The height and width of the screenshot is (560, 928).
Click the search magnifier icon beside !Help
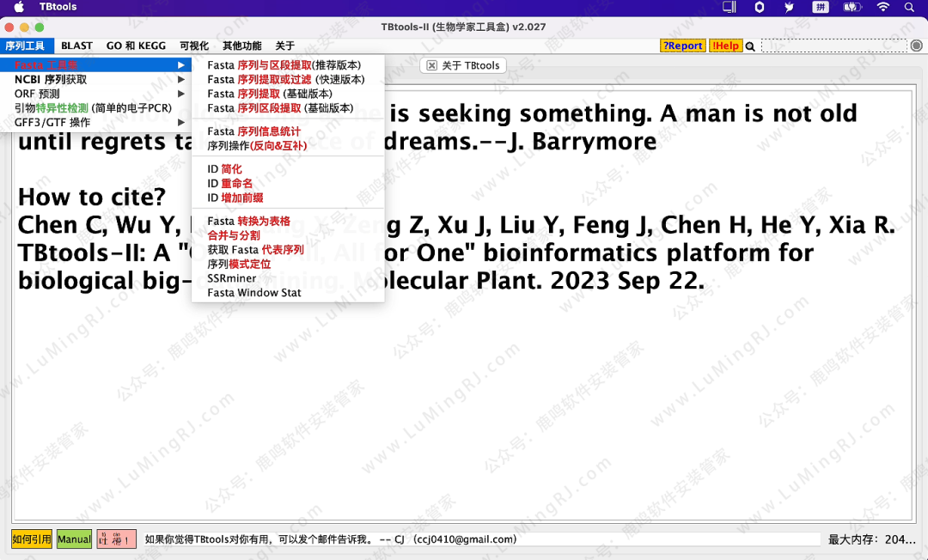click(x=750, y=44)
